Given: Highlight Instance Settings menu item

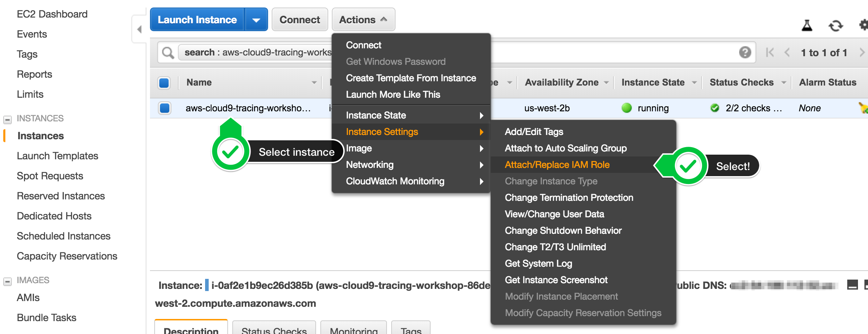Looking at the screenshot, I should tap(411, 132).
